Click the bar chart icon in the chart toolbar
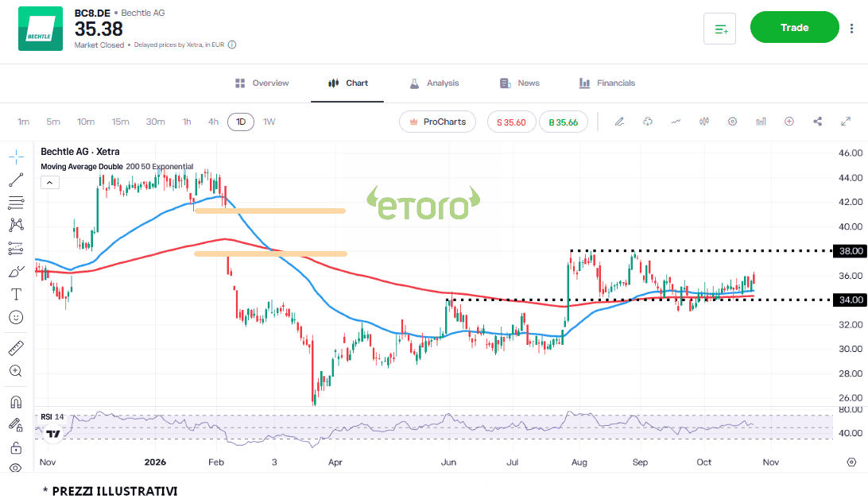 [761, 122]
